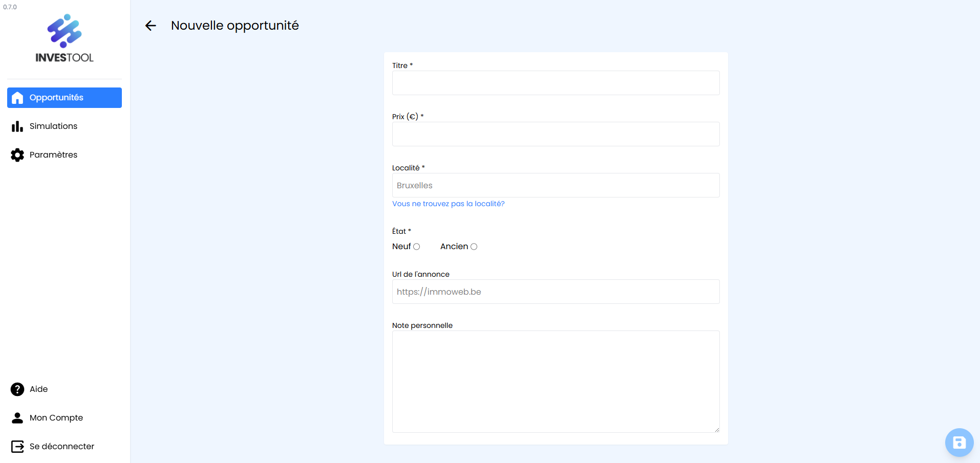The image size is (980, 463).
Task: Click the home icon beside Opportunités
Action: (17, 98)
